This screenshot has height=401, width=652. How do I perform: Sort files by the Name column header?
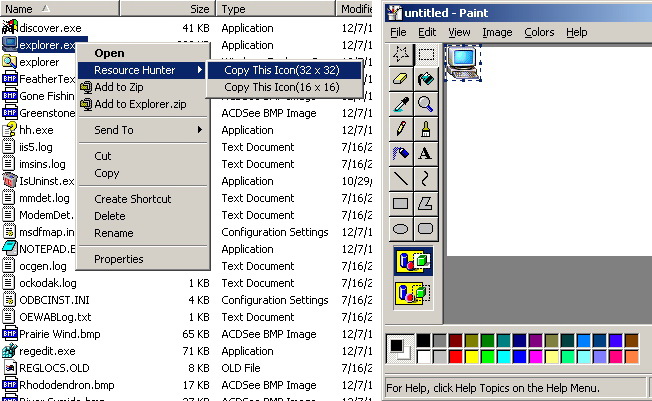(x=59, y=9)
